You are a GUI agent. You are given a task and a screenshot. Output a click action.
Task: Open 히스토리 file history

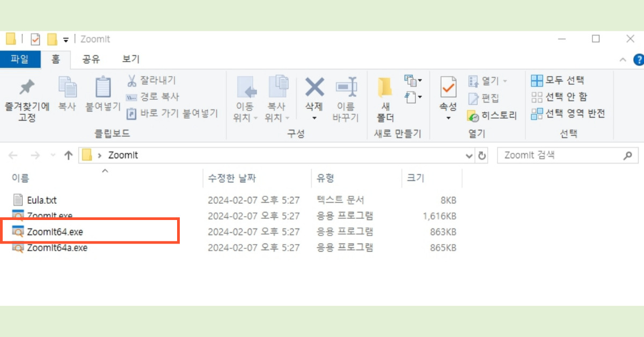coord(492,115)
